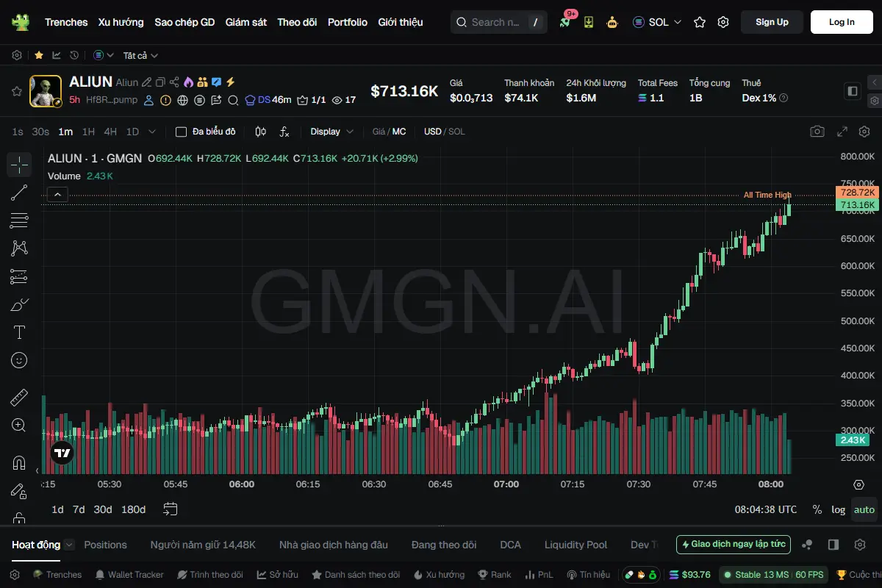This screenshot has width=882, height=588.
Task: Open the Fibonacci retracement tools
Action: (19, 220)
